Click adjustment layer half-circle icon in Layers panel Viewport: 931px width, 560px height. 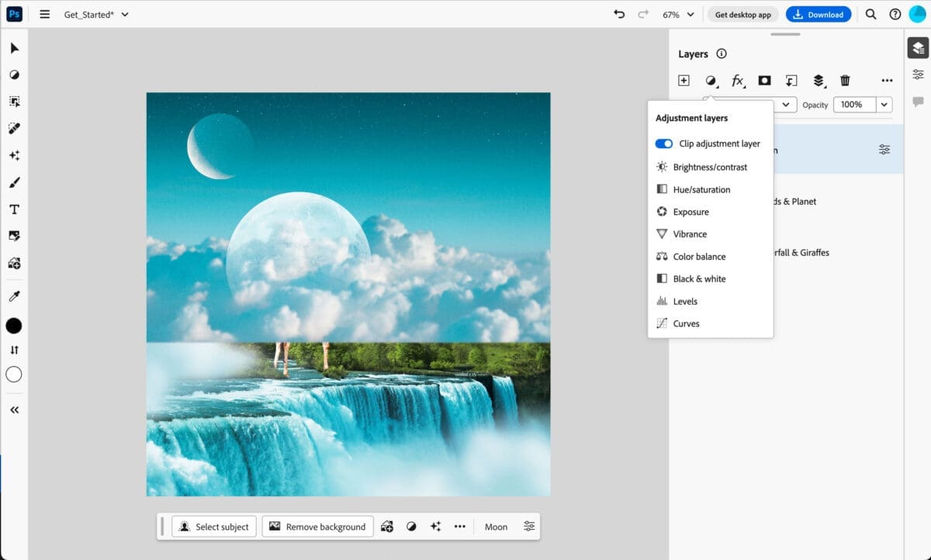point(711,81)
